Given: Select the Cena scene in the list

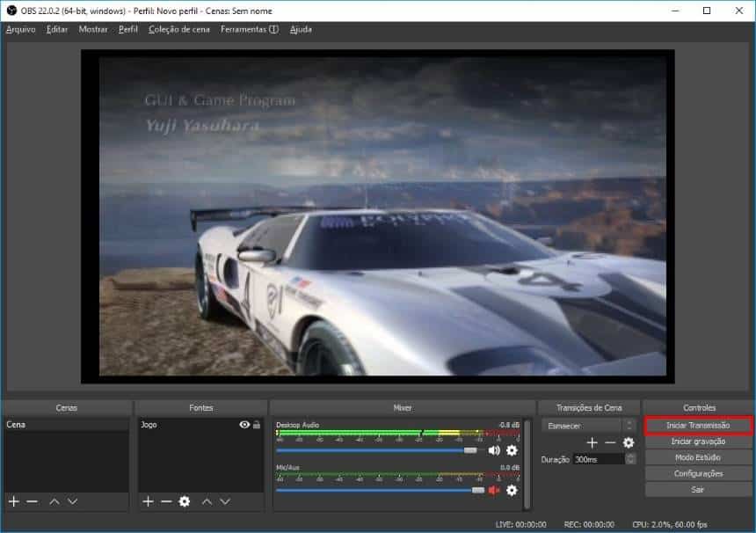Looking at the screenshot, I should [67, 425].
